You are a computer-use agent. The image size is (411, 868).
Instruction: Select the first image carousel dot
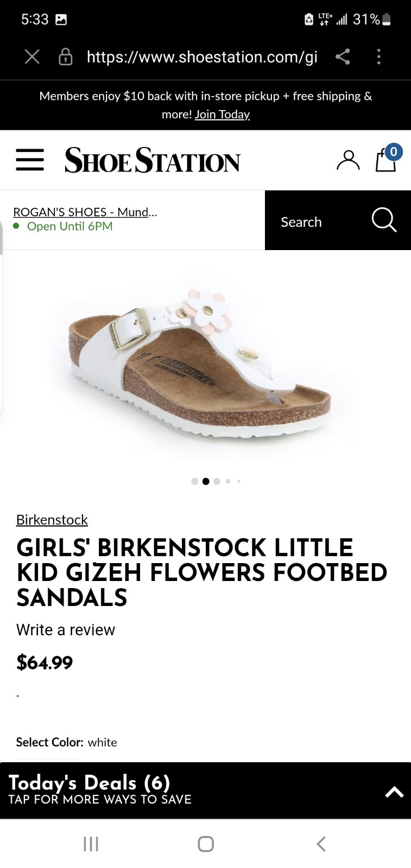tap(195, 481)
